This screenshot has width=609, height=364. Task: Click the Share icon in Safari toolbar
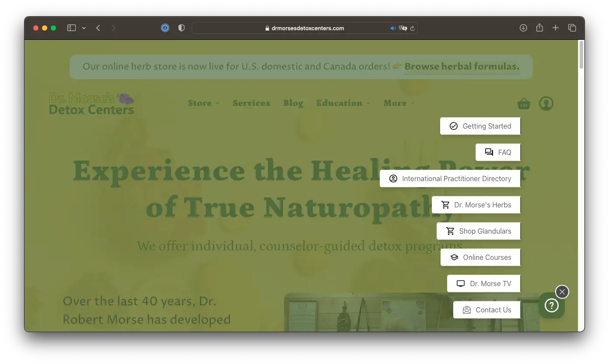pos(539,28)
